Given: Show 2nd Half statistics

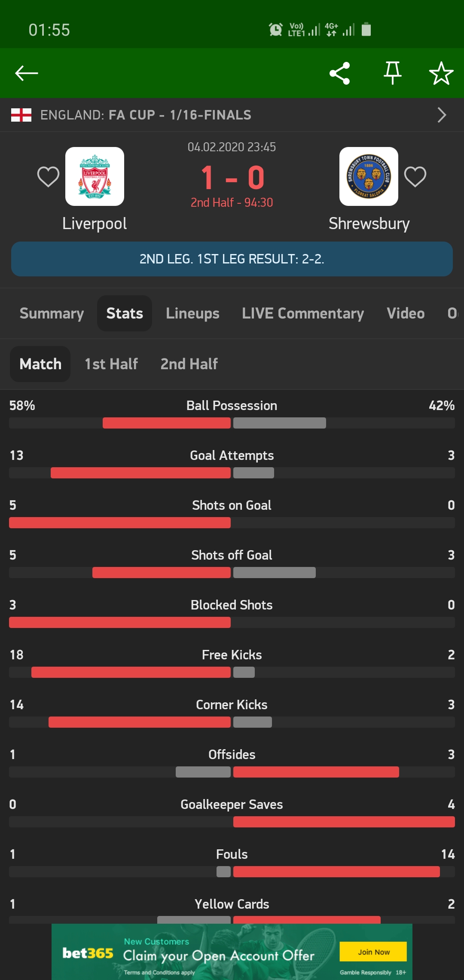Looking at the screenshot, I should [189, 364].
